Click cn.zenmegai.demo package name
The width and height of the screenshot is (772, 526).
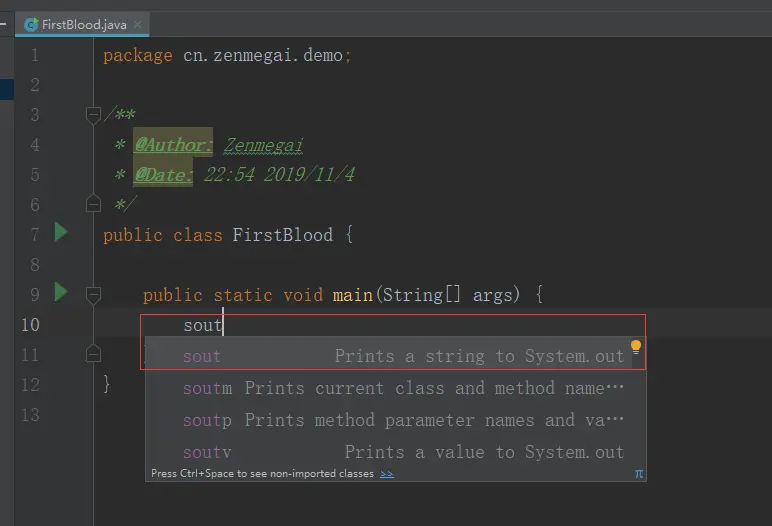tap(263, 55)
